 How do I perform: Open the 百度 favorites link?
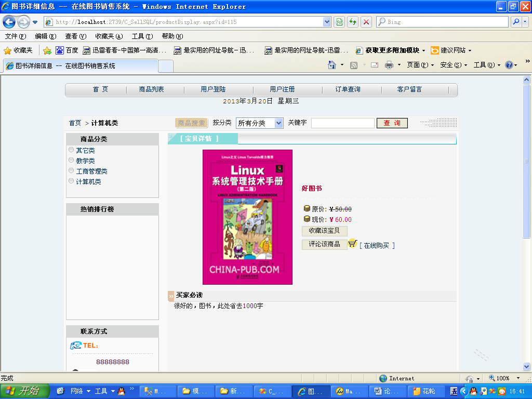coord(67,50)
